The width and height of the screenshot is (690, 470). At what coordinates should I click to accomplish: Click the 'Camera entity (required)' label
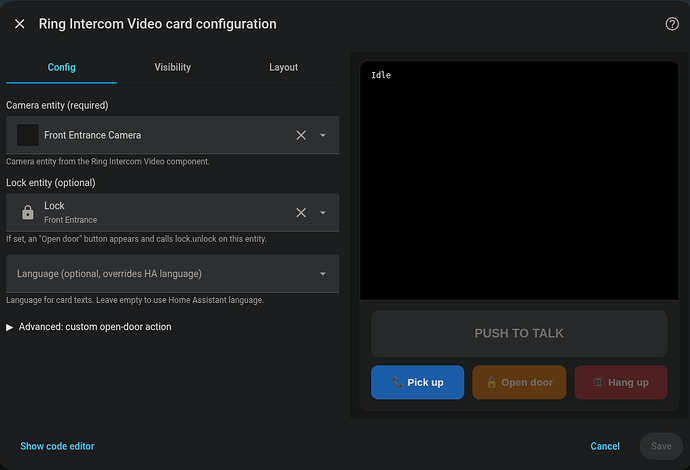point(57,106)
